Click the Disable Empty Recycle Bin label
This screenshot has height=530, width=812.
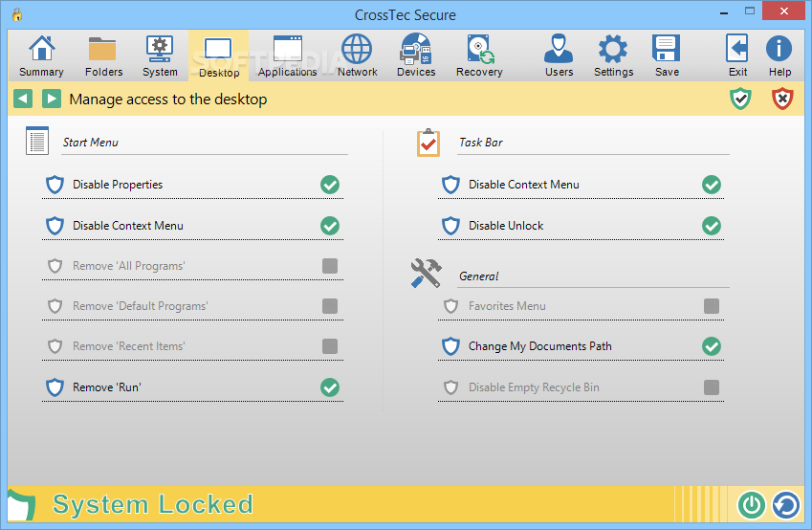[534, 387]
